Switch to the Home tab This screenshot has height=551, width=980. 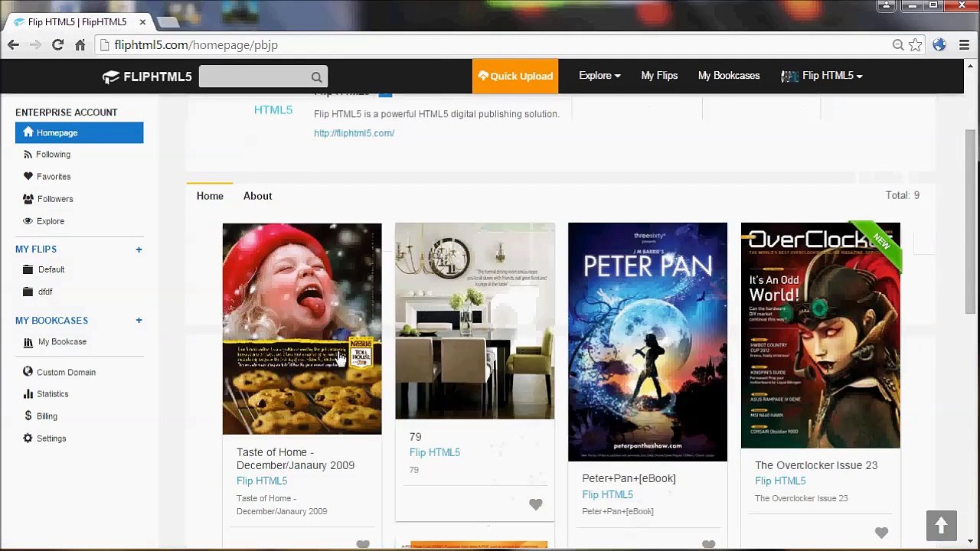(x=210, y=196)
